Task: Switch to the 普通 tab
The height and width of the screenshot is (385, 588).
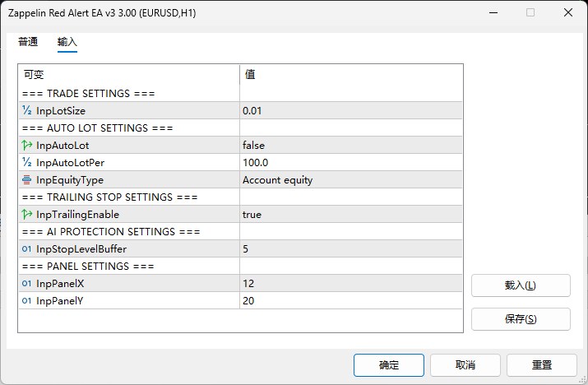Action: pos(28,41)
